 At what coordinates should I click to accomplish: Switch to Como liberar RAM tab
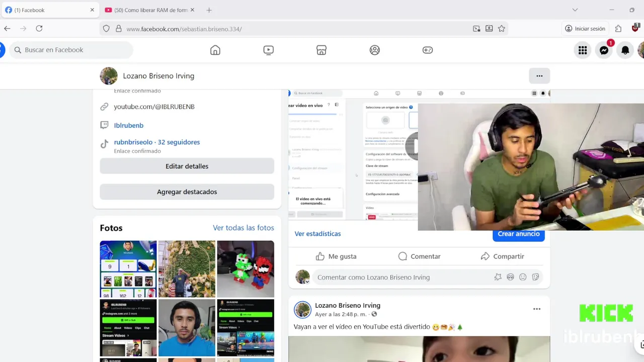(149, 10)
